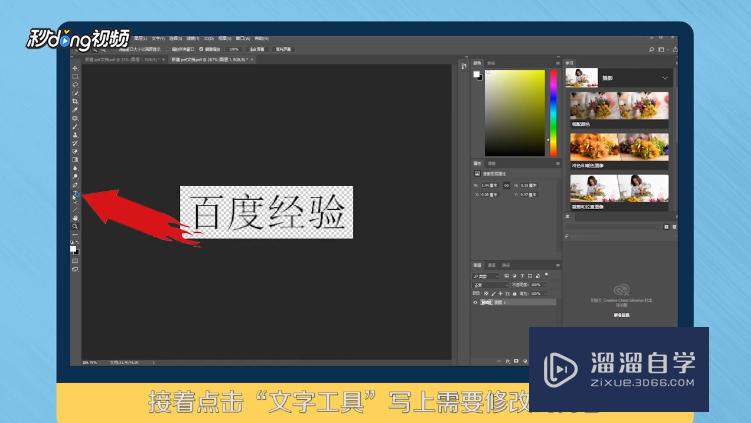Open the status bar info arrow
751x423 pixels.
154,363
